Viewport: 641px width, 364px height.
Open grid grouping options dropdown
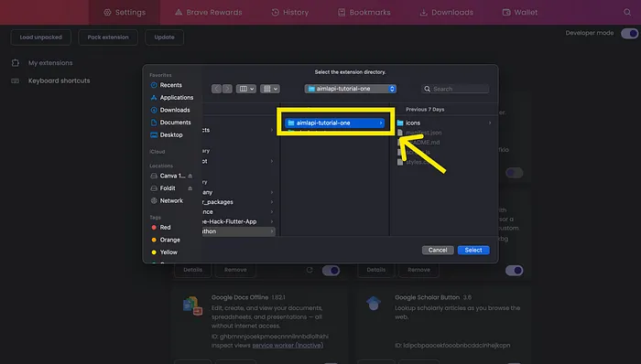[270, 89]
